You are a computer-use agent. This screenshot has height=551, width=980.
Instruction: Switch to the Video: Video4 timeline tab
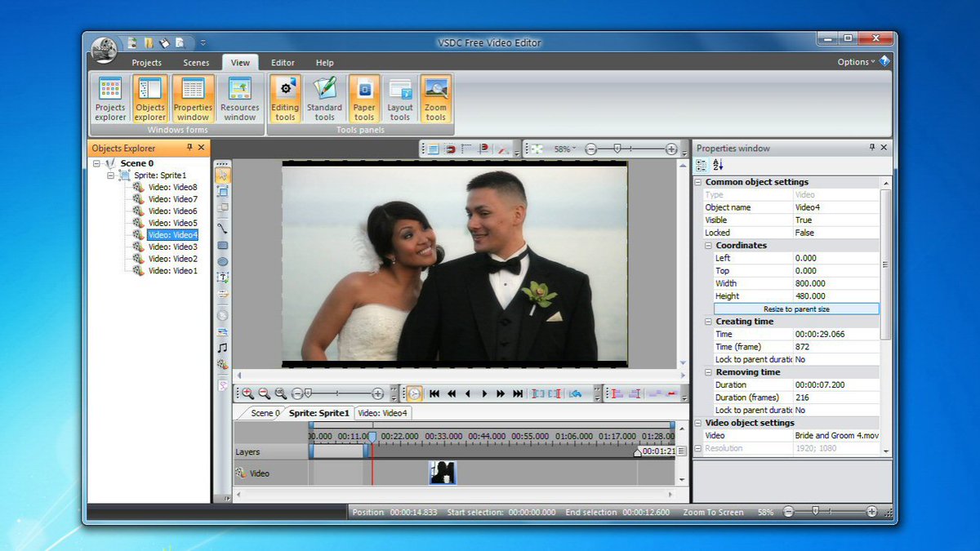tap(382, 413)
